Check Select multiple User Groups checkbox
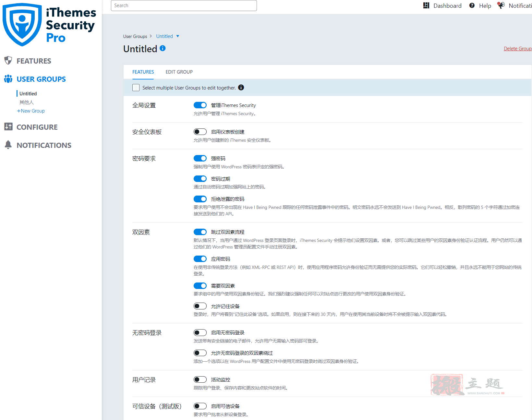This screenshot has height=420, width=532. [x=136, y=88]
